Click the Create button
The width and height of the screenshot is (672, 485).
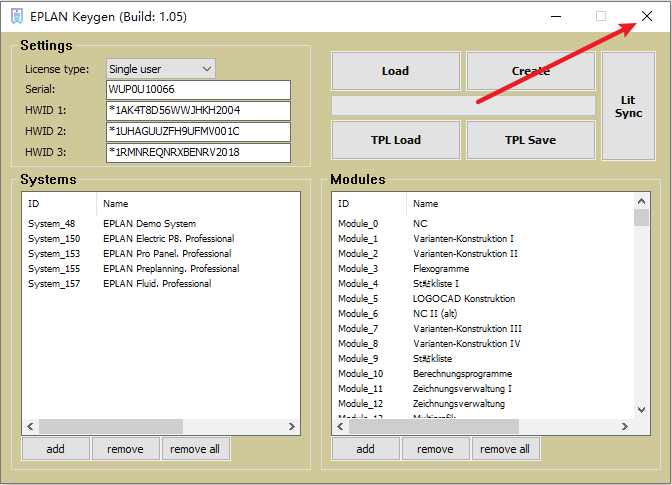tap(531, 71)
